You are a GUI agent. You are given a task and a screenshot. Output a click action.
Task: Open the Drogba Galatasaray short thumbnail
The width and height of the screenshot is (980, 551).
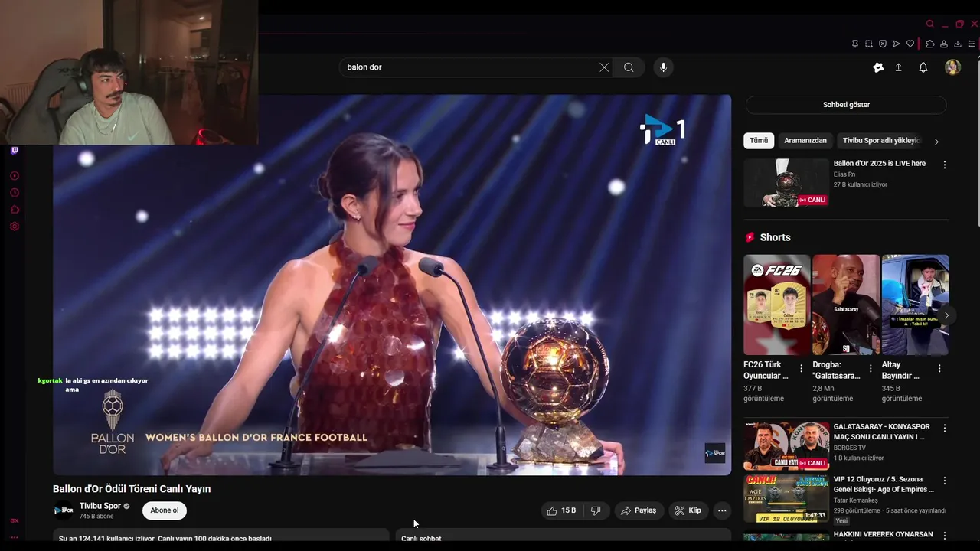pos(846,305)
